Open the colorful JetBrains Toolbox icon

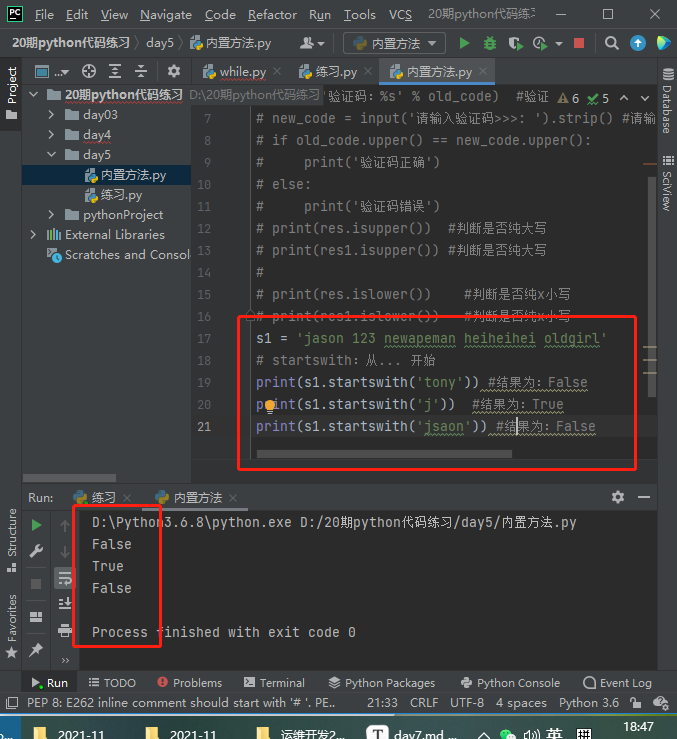click(x=663, y=43)
